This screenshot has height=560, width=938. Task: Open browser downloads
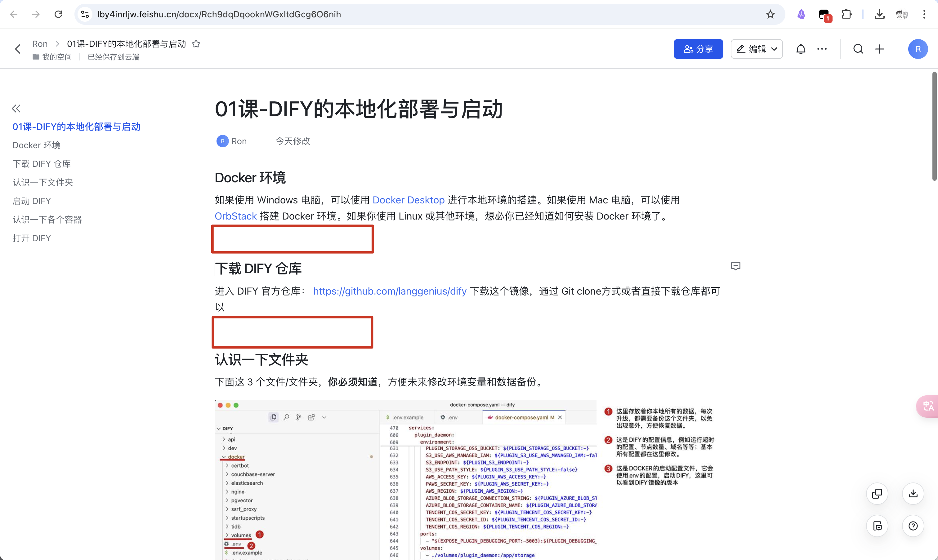pos(879,14)
